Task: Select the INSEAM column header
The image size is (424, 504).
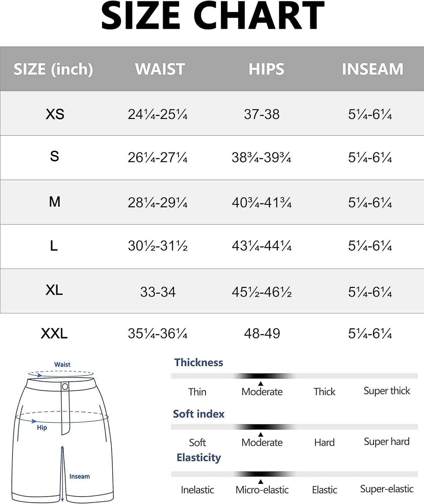Action: pyautogui.click(x=372, y=69)
